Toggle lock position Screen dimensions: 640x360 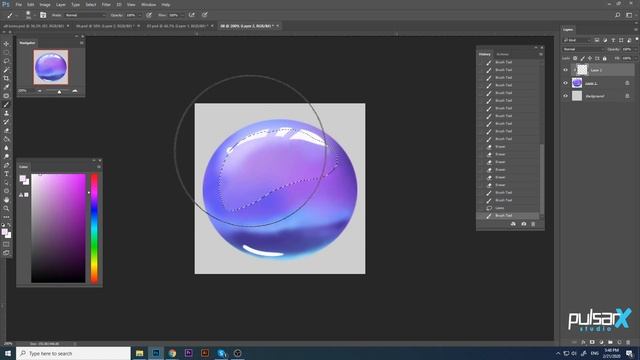[x=590, y=58]
